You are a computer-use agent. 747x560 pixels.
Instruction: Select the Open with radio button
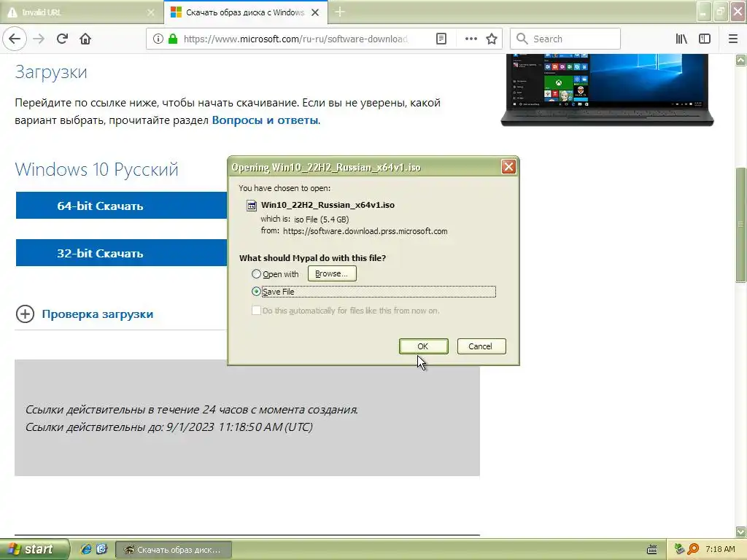point(256,274)
